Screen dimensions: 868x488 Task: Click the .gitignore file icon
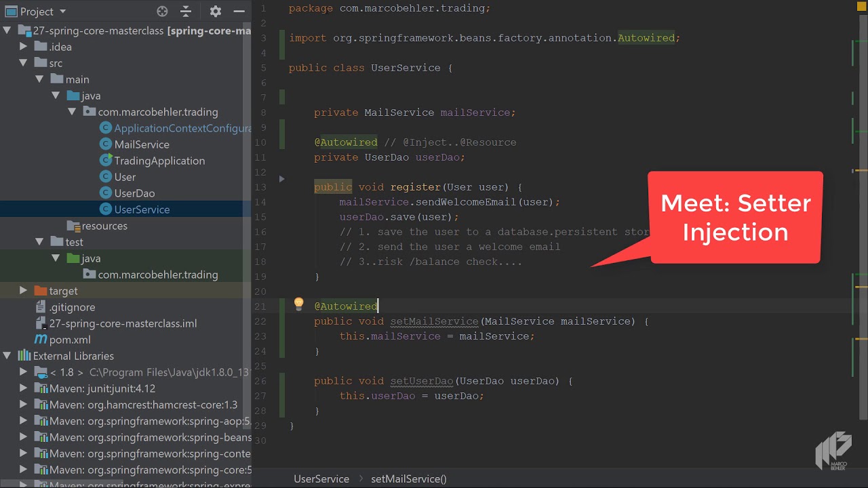point(40,307)
